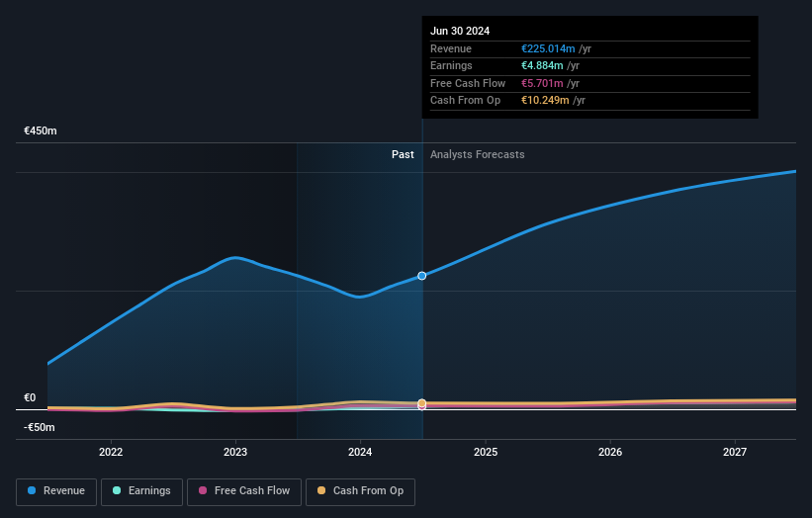
Task: Click the Earnings row label in tooltip
Action: (x=451, y=65)
